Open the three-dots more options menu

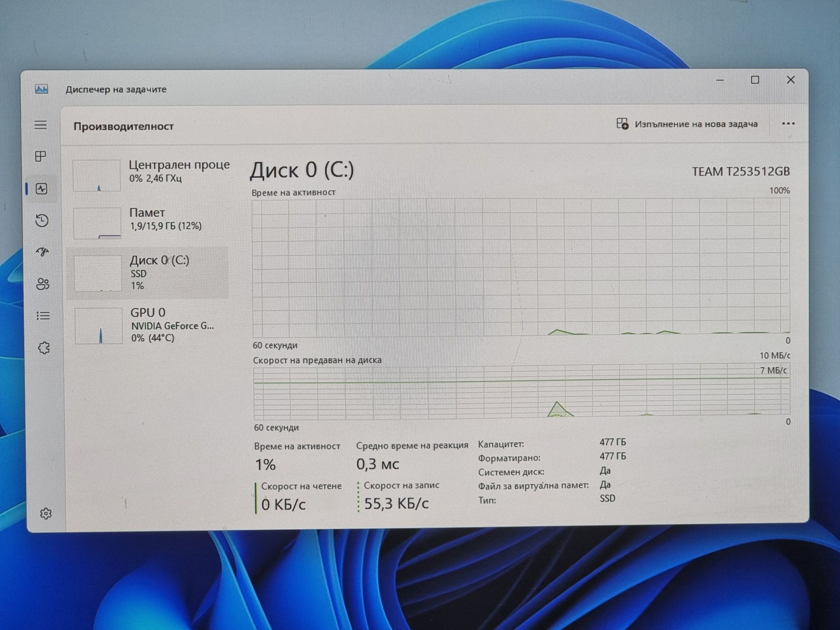tap(788, 123)
